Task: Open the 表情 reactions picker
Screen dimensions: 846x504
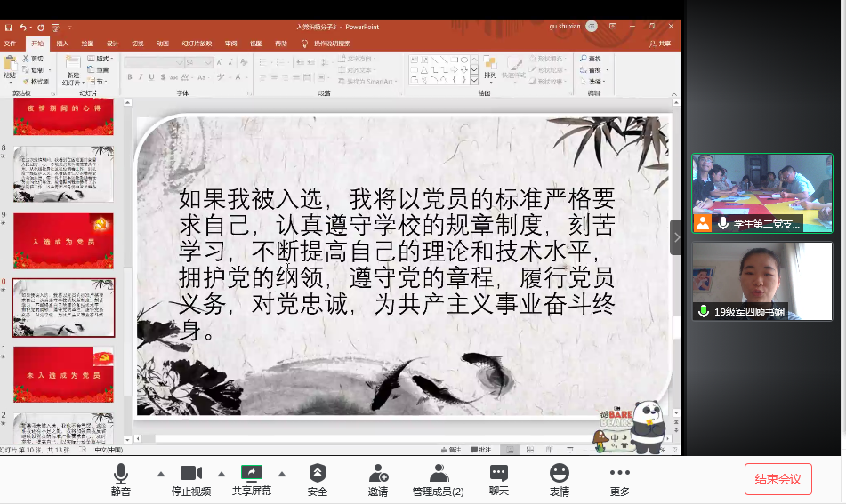Action: click(559, 478)
